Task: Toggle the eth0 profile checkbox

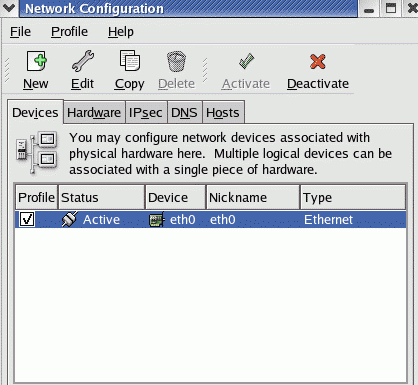Action: point(27,219)
